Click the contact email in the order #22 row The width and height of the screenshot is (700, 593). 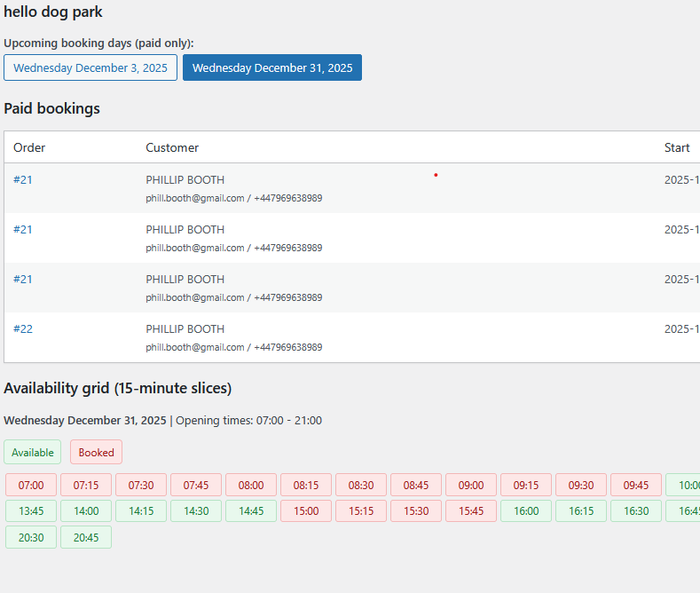click(x=195, y=347)
